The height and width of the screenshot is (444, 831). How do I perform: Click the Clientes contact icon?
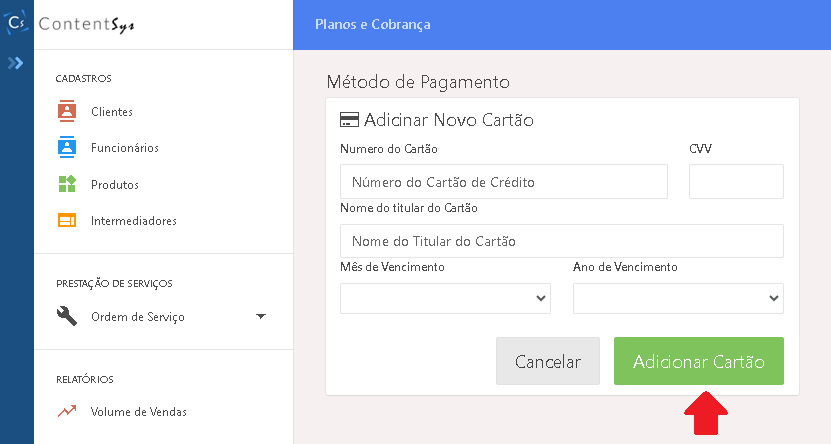click(x=67, y=111)
